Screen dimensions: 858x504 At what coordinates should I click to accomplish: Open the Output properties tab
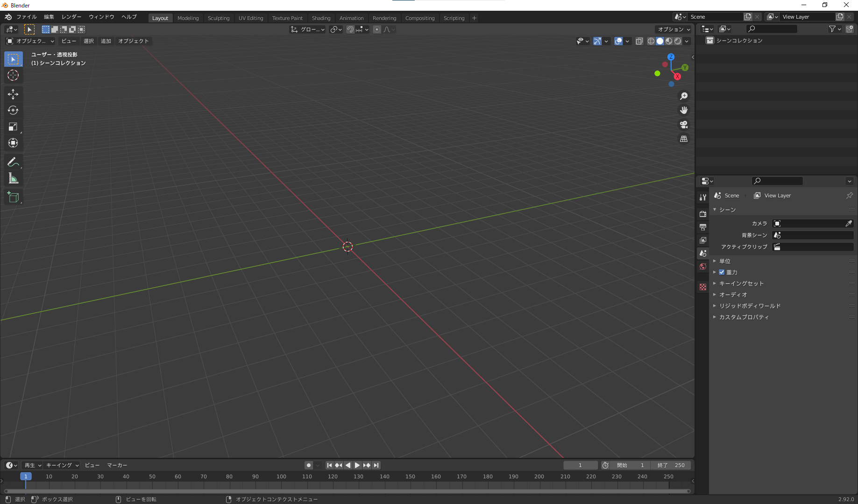point(703,227)
